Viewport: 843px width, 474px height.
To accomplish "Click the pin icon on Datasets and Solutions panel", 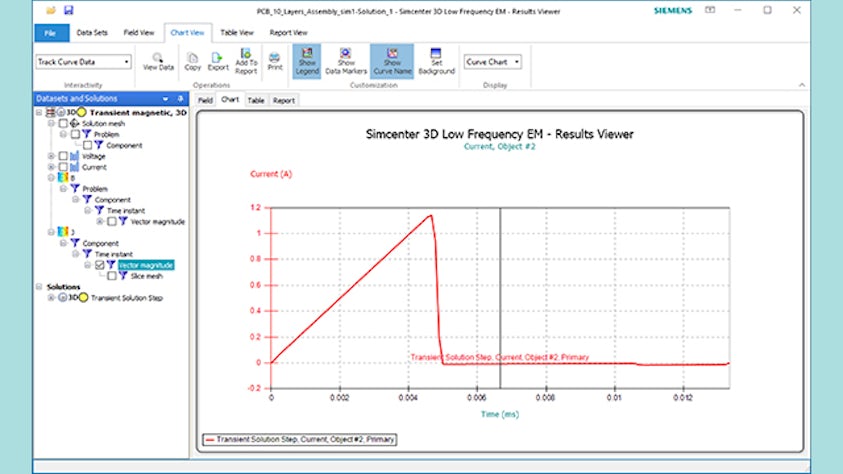I will coord(180,99).
